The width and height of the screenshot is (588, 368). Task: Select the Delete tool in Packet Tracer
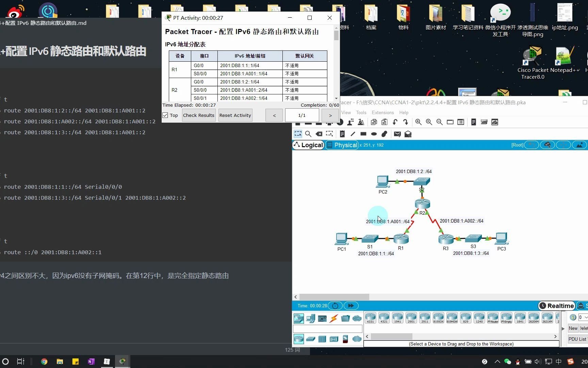319,134
